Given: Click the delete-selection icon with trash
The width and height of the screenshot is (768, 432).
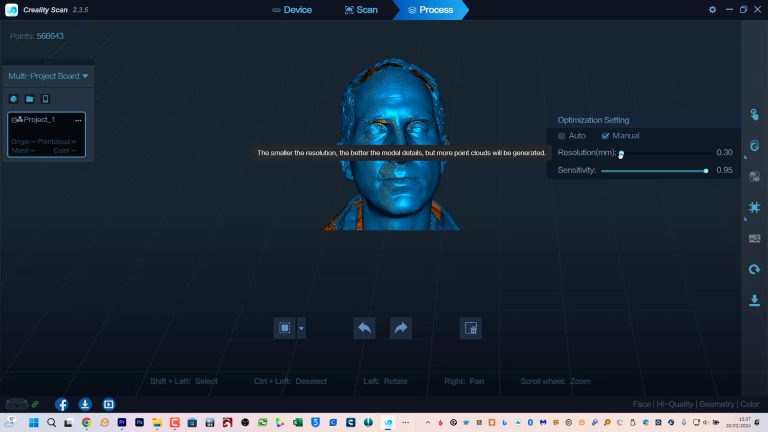Looking at the screenshot, I should tap(471, 328).
